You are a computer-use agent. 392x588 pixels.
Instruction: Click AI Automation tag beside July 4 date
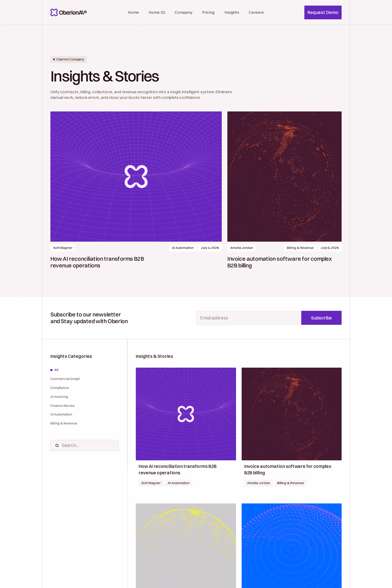coord(183,248)
